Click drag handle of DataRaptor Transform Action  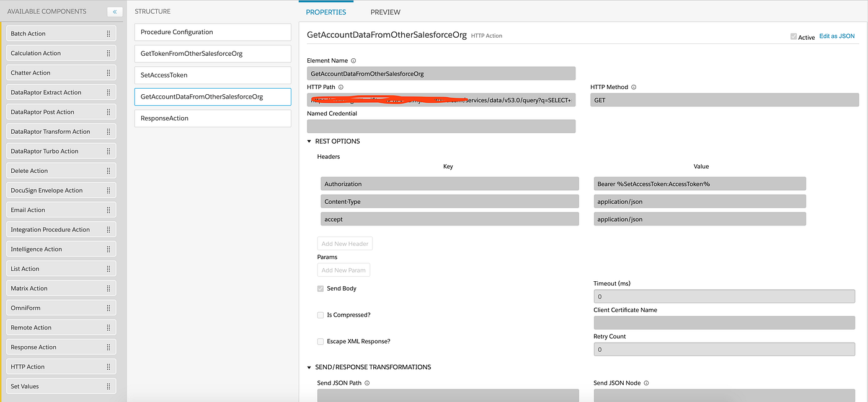[108, 131]
